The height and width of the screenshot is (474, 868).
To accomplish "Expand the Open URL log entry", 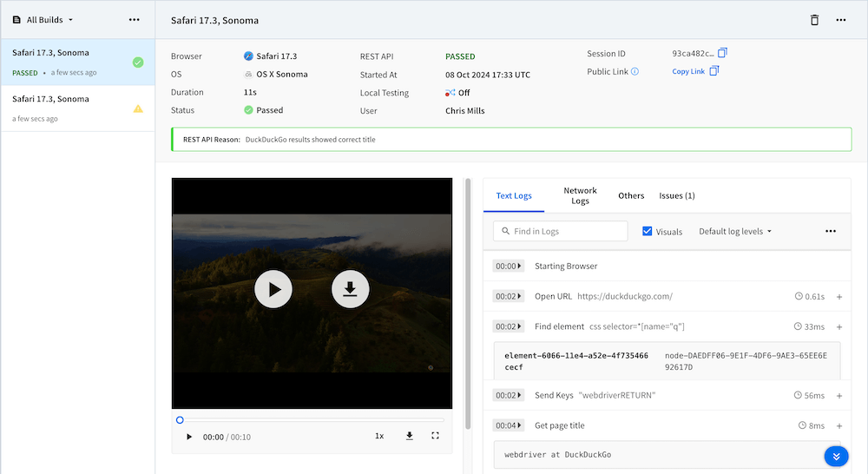I will click(839, 297).
